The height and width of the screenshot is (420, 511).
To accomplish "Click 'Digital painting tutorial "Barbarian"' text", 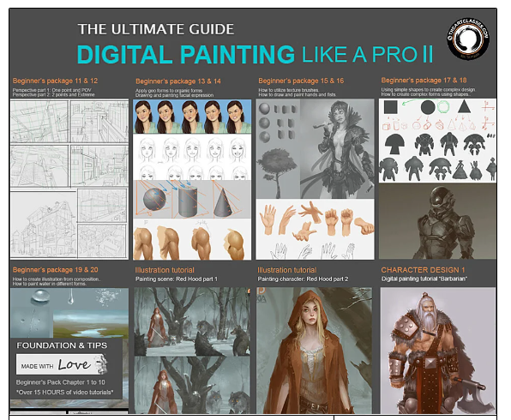I will pos(424,279).
